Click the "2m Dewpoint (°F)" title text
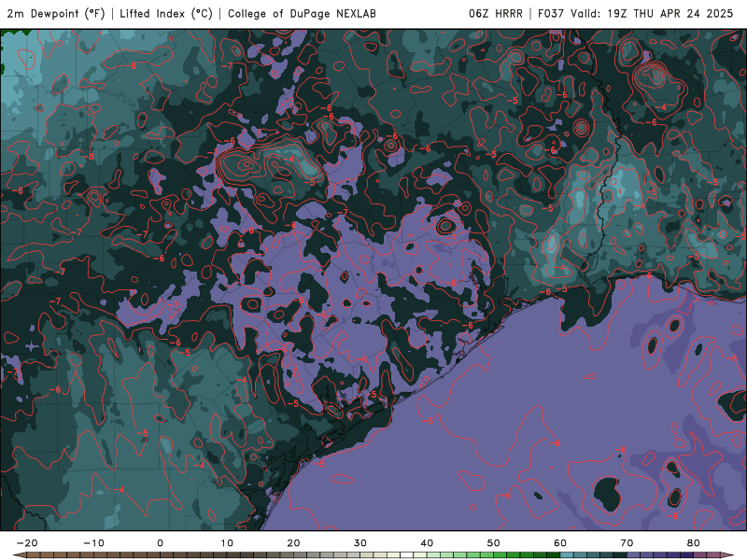This screenshot has width=747, height=560. click(x=56, y=13)
